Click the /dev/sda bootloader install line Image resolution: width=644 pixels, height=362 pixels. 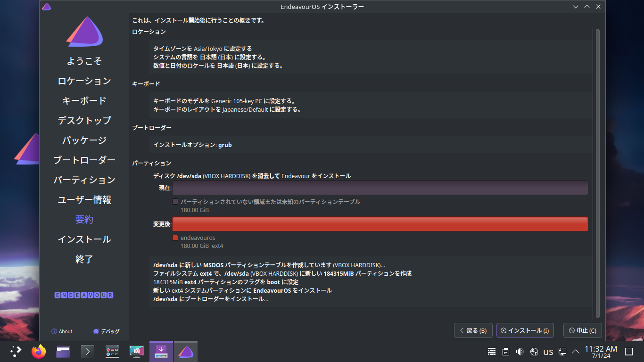coord(211,299)
